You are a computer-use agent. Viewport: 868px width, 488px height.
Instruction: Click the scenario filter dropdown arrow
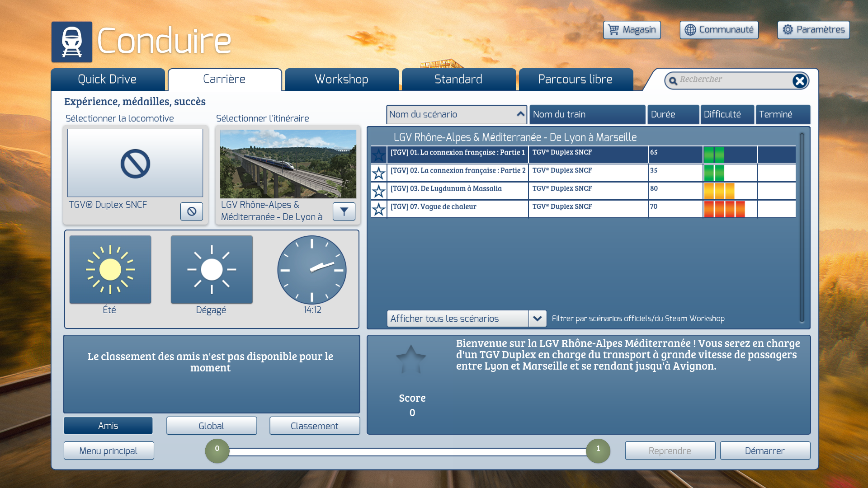[538, 319]
